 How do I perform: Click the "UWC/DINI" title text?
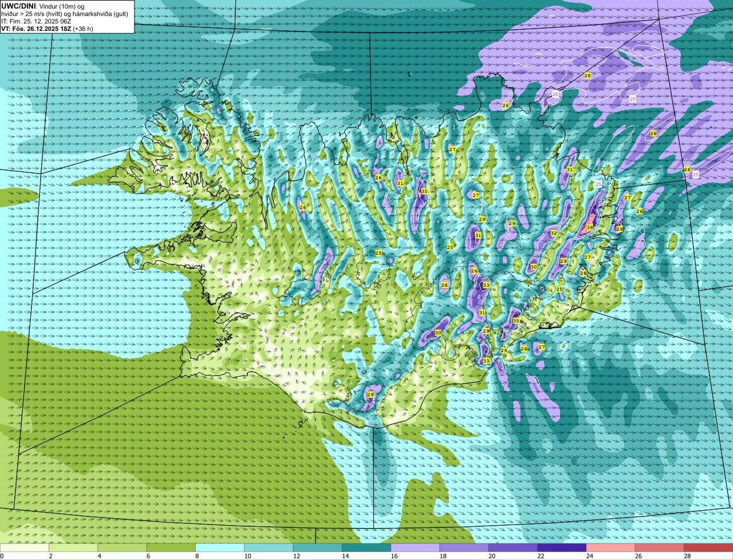tap(18, 6)
